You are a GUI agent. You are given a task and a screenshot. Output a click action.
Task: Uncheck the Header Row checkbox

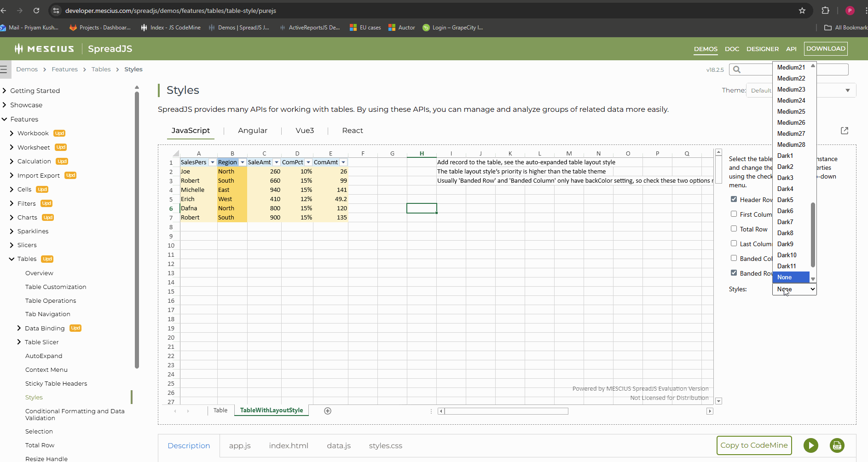734,199
